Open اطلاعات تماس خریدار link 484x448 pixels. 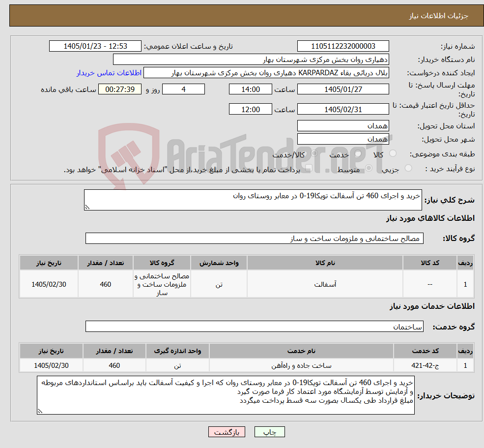point(109,73)
